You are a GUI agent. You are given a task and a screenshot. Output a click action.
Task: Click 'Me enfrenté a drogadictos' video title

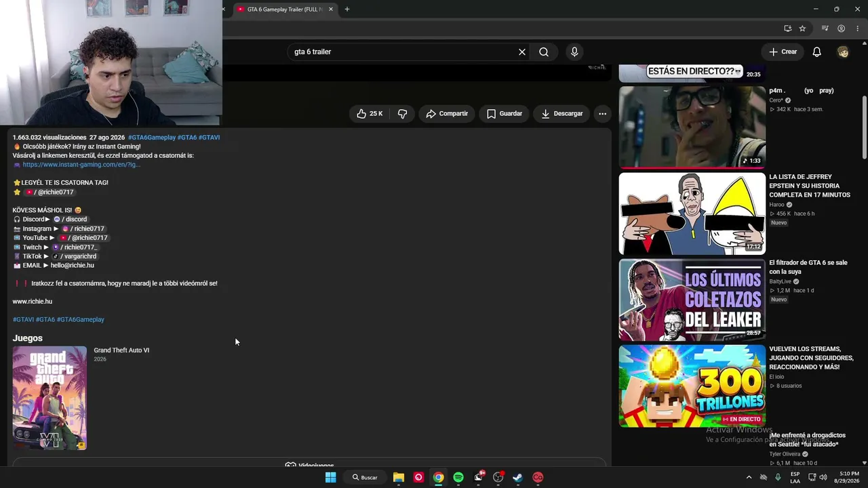tap(808, 440)
